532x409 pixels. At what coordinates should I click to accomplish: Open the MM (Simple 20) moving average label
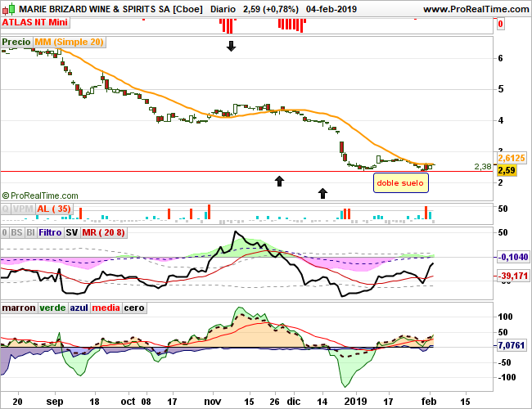point(69,42)
